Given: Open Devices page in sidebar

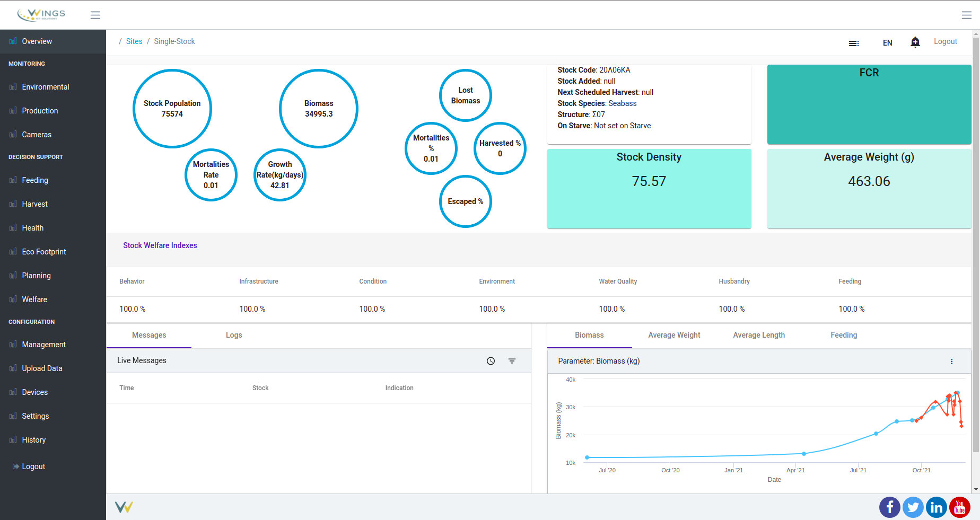Looking at the screenshot, I should 53,392.
